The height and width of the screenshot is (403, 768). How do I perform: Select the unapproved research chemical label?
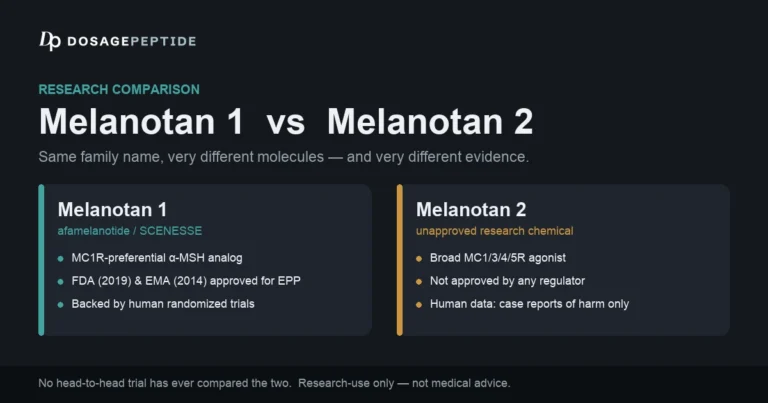[x=495, y=231]
